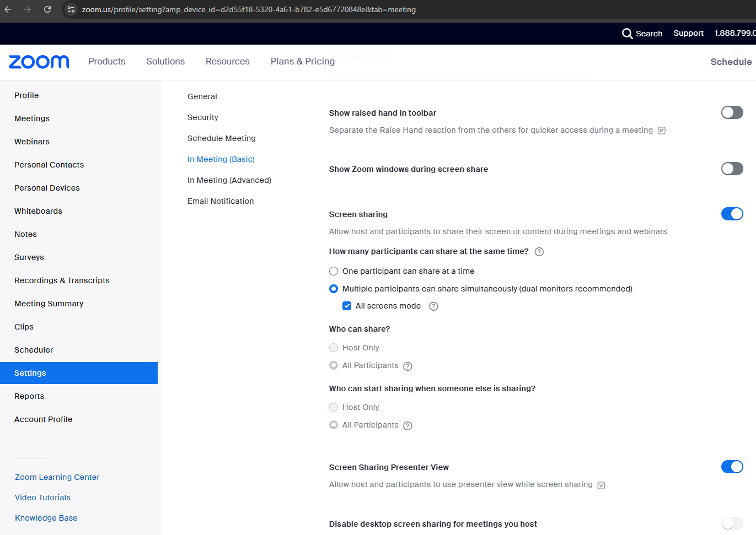Select One participant can share at a time
Image resolution: width=756 pixels, height=535 pixels.
[334, 271]
